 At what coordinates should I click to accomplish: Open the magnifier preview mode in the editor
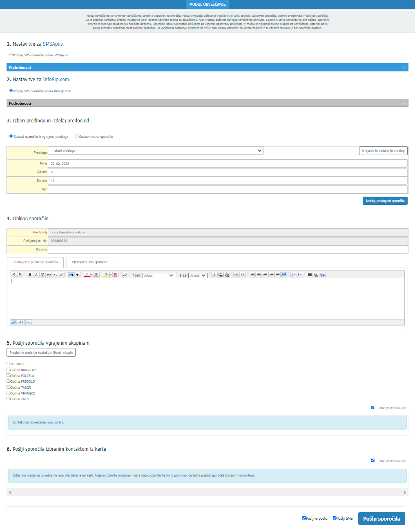point(29,322)
